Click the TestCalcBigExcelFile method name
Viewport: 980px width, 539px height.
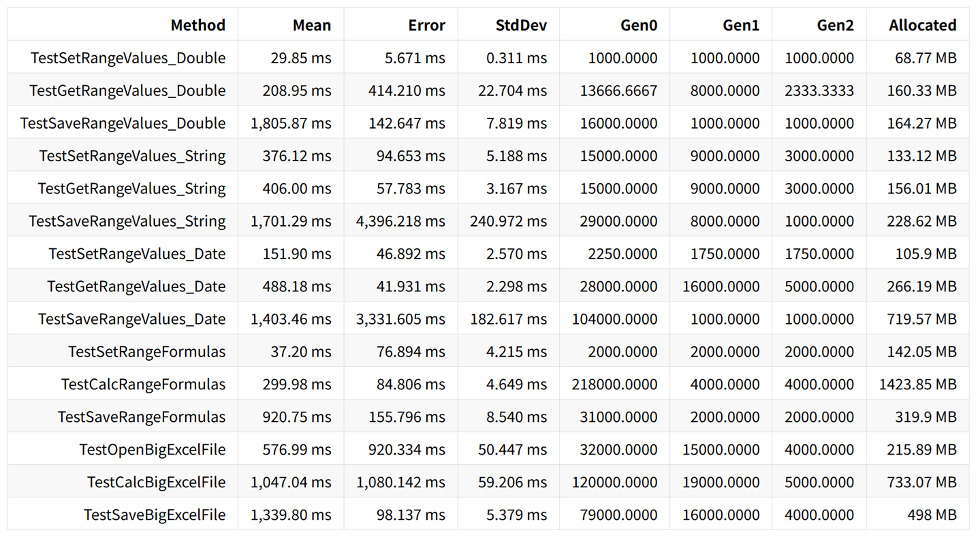click(156, 483)
